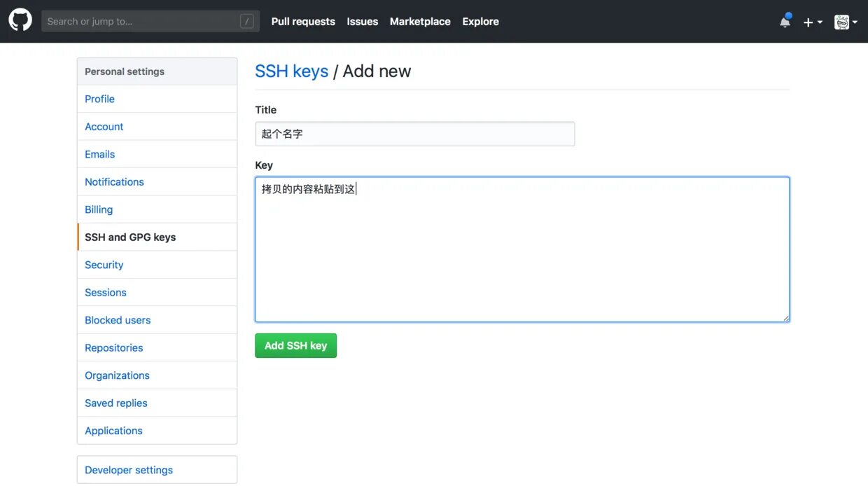The width and height of the screenshot is (868, 486).
Task: Click the SSH keys breadcrumb link
Action: point(291,71)
